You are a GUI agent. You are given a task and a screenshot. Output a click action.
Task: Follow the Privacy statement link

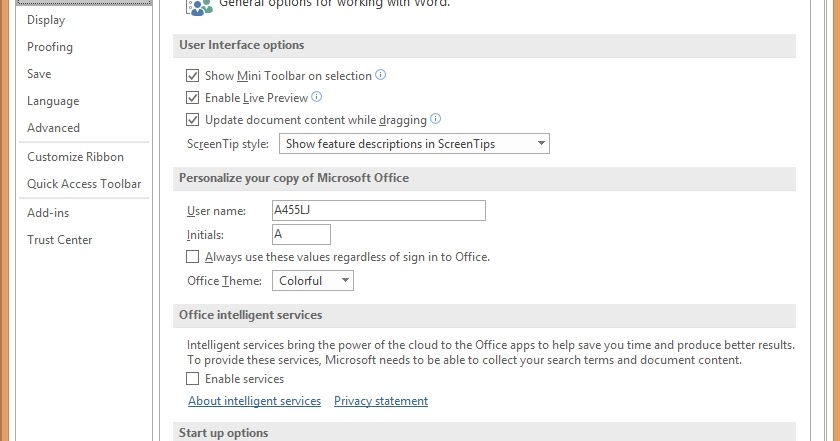click(x=381, y=401)
